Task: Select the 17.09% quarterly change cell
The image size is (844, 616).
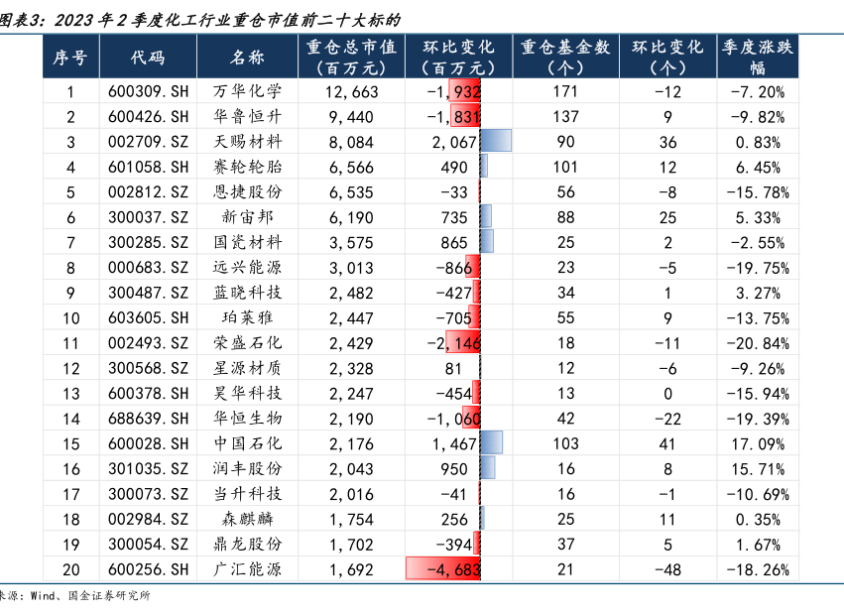Action: pos(757,442)
